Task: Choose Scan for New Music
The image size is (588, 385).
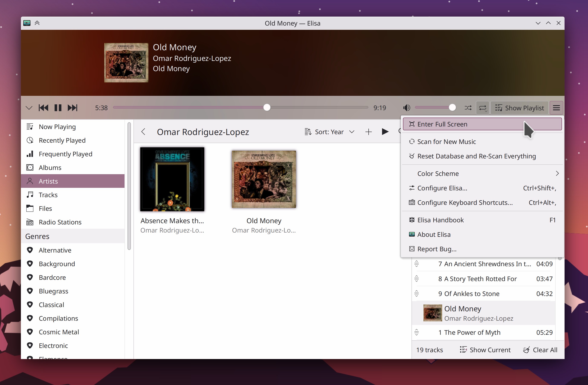Action: [446, 142]
